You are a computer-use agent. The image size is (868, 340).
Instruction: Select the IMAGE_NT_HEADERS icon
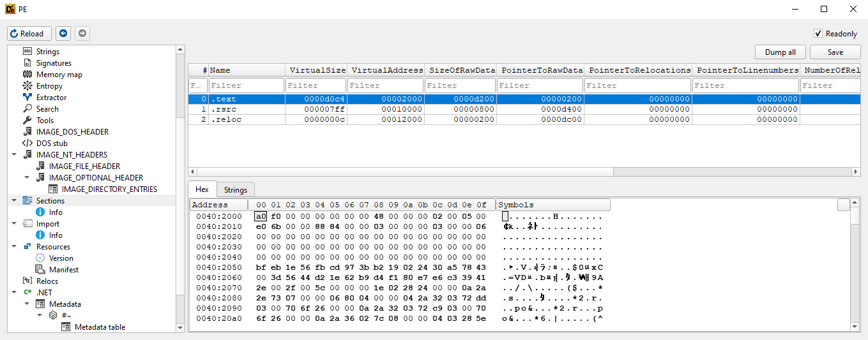click(27, 154)
